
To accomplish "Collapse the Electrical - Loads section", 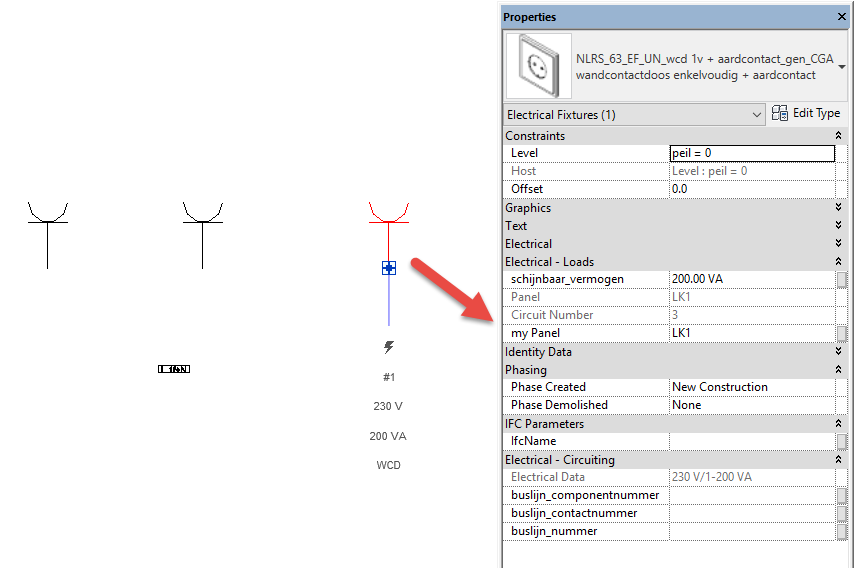I will pyautogui.click(x=838, y=261).
